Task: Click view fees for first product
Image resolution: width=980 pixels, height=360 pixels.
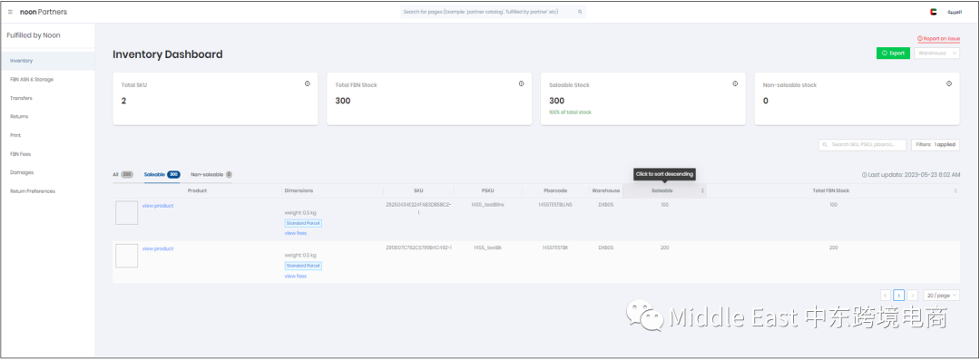Action: tap(296, 233)
